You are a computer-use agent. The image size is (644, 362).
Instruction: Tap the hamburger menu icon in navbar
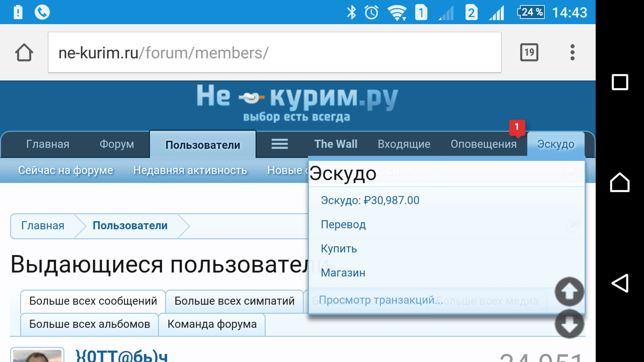(x=280, y=144)
